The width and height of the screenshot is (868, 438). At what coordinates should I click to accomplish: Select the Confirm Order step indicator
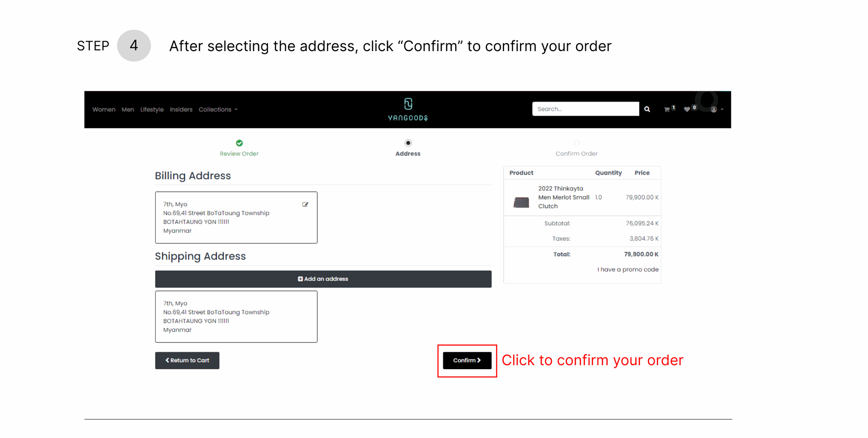(x=576, y=143)
